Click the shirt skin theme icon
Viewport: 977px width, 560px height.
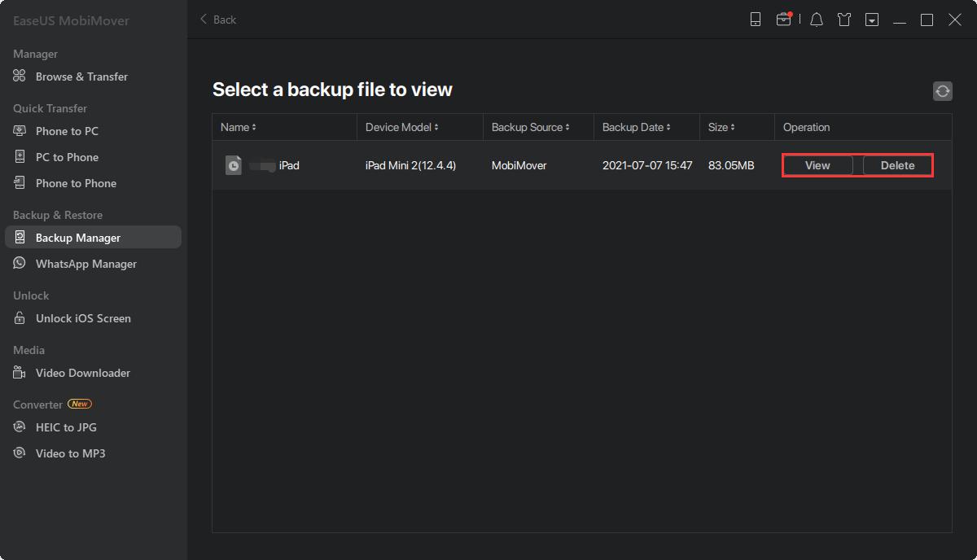844,20
